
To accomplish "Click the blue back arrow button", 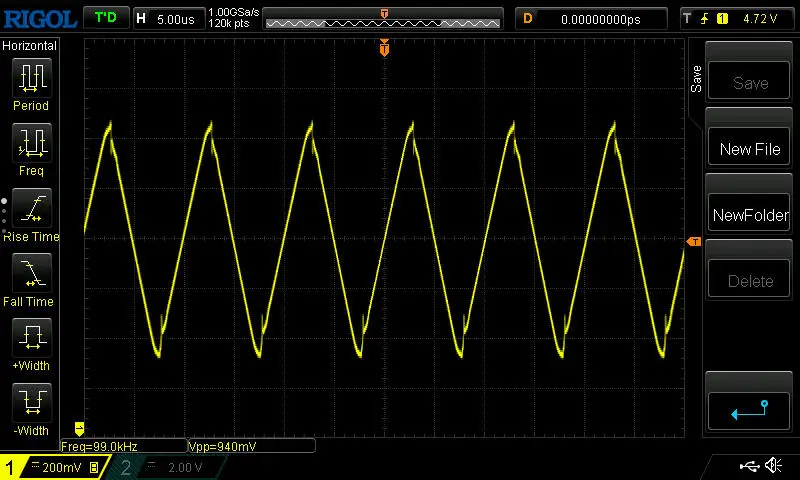I will (749, 411).
